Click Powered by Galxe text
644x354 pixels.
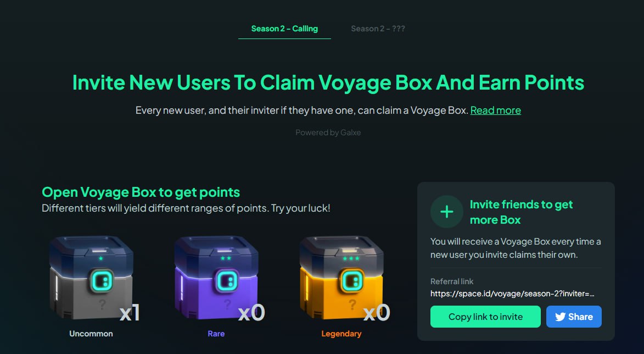[328, 132]
